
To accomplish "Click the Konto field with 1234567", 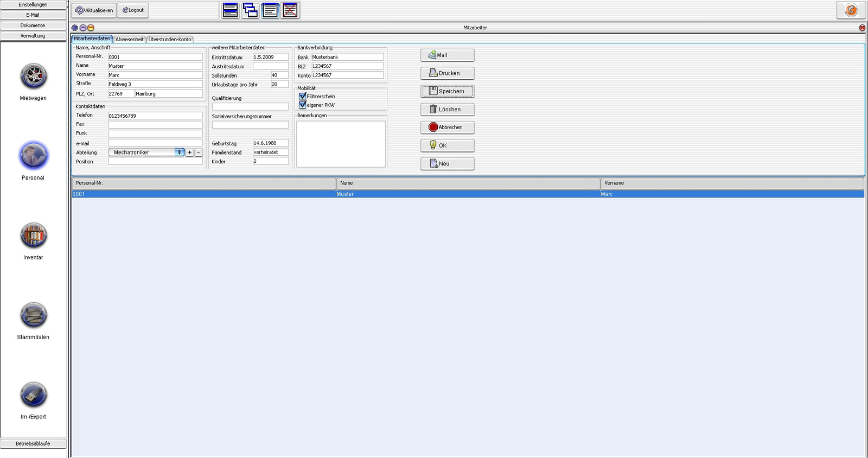I will tap(347, 75).
